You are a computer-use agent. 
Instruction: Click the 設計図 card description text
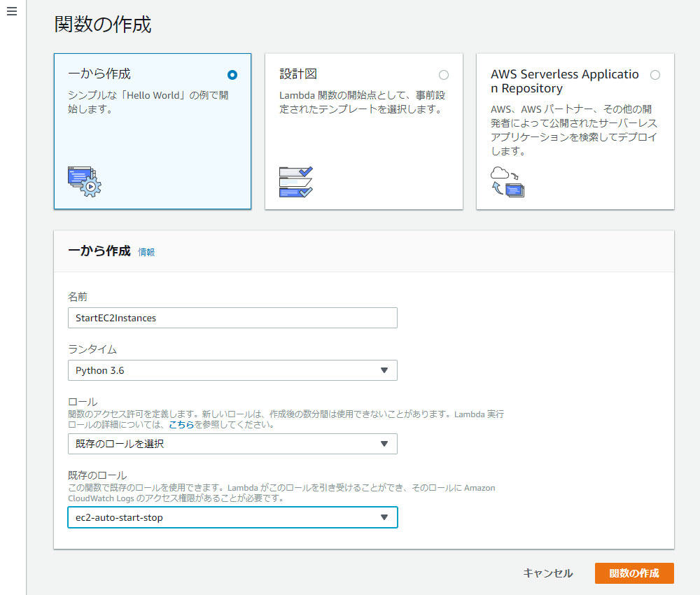[x=362, y=102]
